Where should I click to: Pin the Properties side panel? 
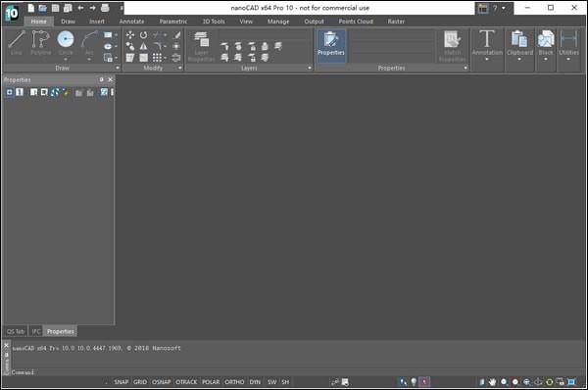pos(101,79)
